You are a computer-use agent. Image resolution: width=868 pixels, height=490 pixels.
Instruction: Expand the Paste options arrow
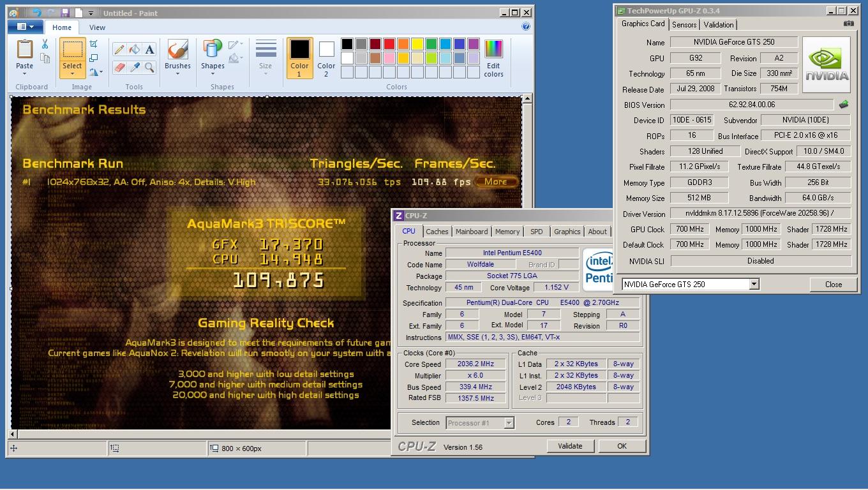24,73
